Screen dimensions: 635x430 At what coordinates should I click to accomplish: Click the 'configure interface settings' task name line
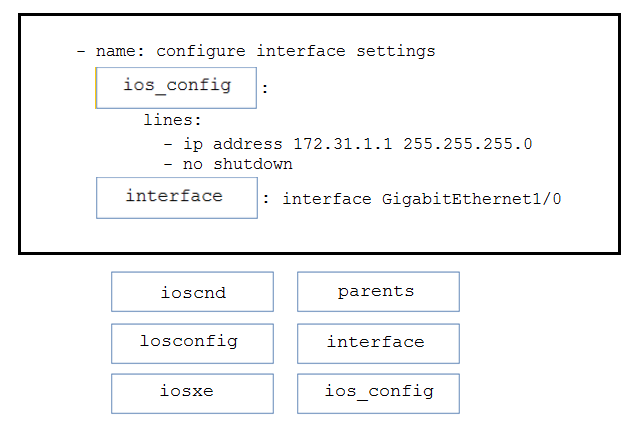pos(256,51)
